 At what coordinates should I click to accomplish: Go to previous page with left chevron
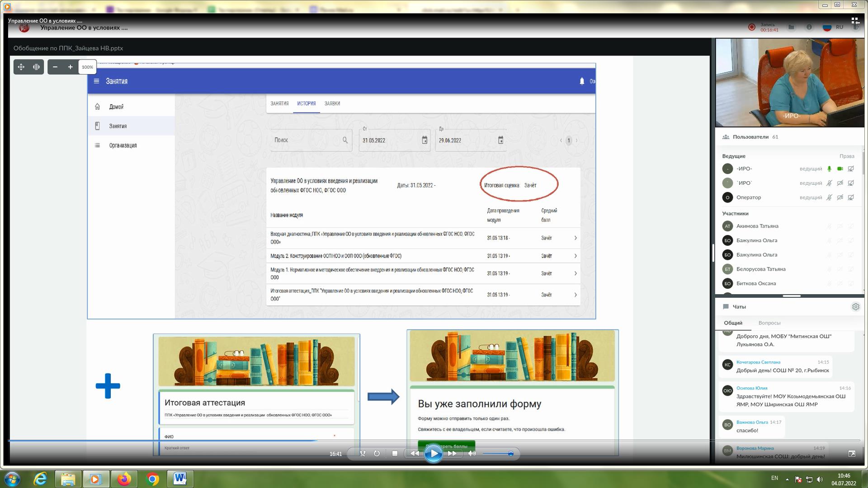pos(561,141)
